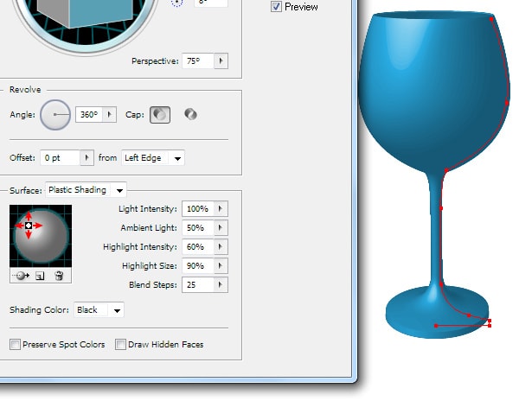
Task: Open Highlight Size slider arrow
Action: [x=221, y=265]
